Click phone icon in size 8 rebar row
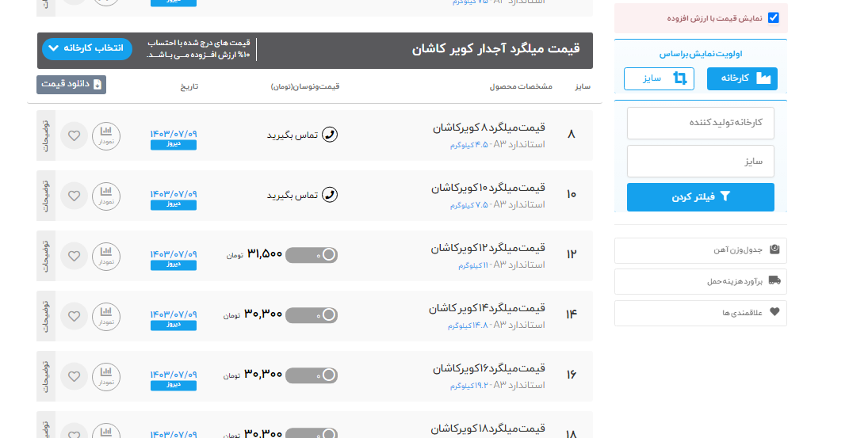868x438 pixels. pyautogui.click(x=330, y=135)
